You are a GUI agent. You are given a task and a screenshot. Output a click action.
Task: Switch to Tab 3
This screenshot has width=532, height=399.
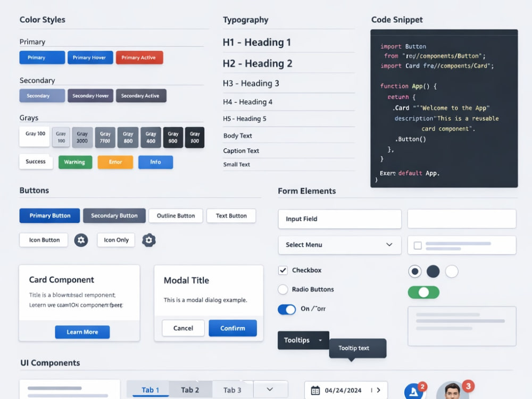(x=232, y=389)
